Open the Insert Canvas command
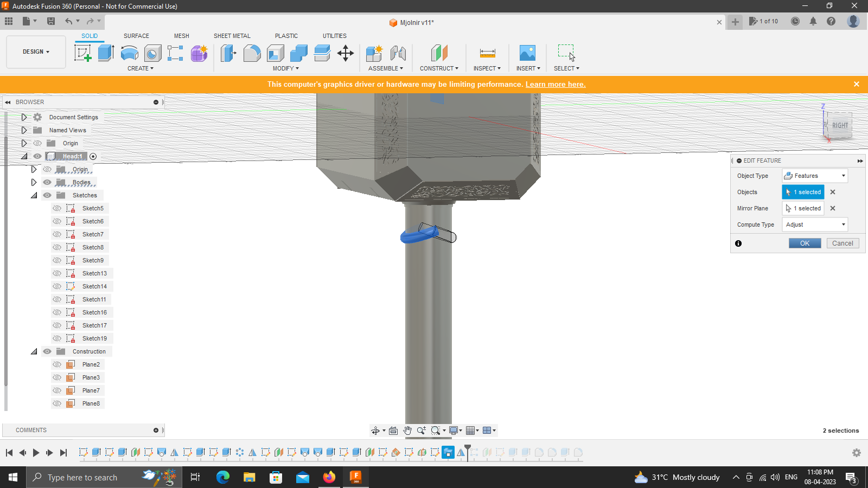This screenshot has height=488, width=868. [527, 53]
